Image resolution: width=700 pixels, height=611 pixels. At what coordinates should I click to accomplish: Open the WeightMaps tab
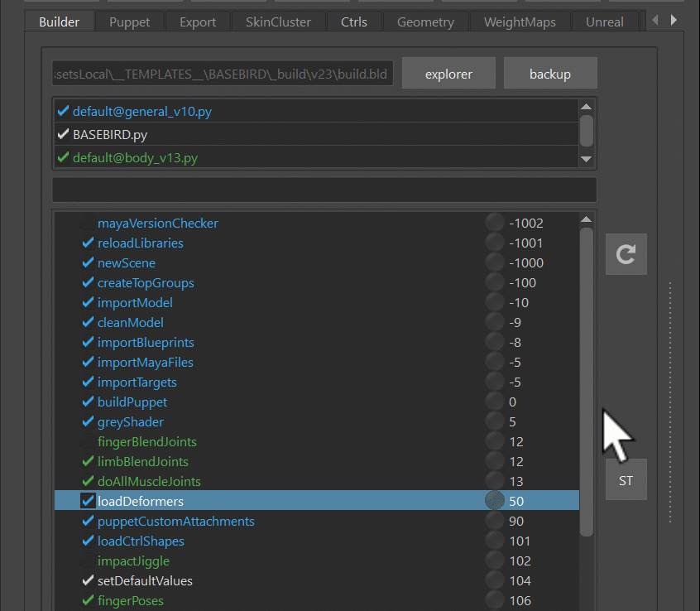(x=520, y=22)
